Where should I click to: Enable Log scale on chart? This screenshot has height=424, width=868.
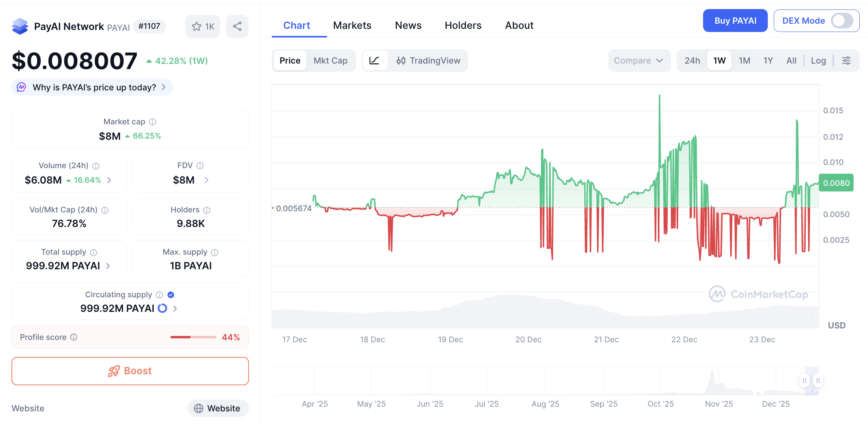click(x=818, y=60)
